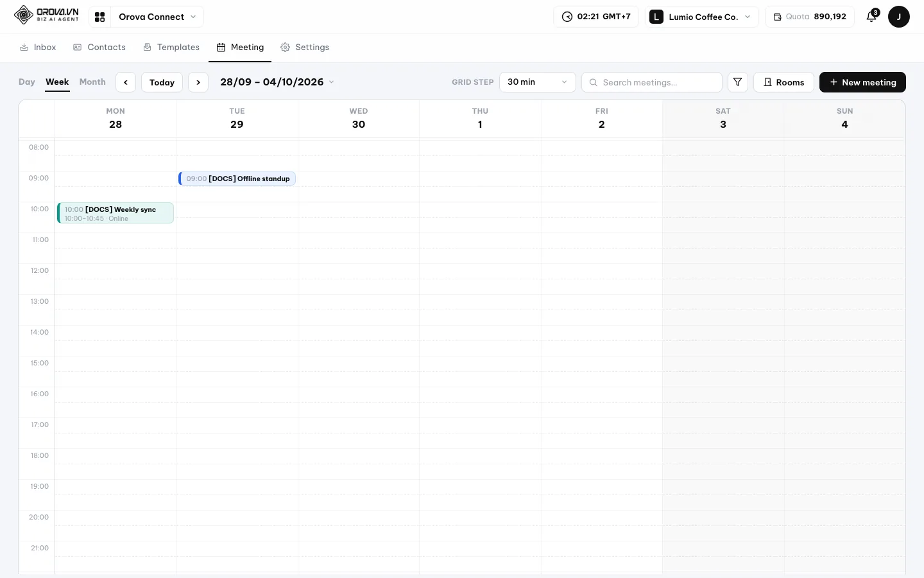Click the Rooms door icon
Image resolution: width=924 pixels, height=578 pixels.
[767, 82]
